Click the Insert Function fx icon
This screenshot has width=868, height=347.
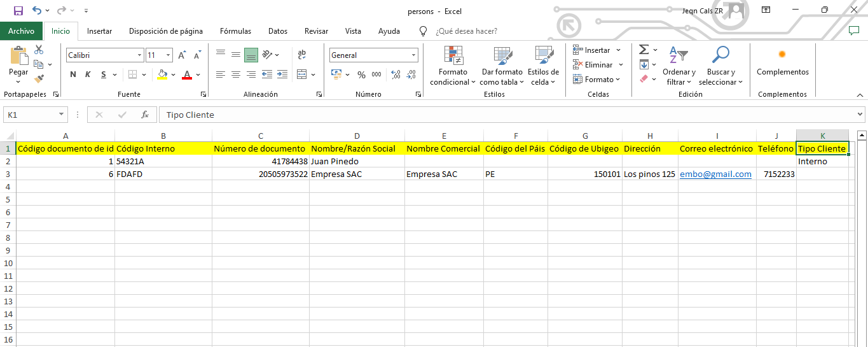[x=145, y=115]
